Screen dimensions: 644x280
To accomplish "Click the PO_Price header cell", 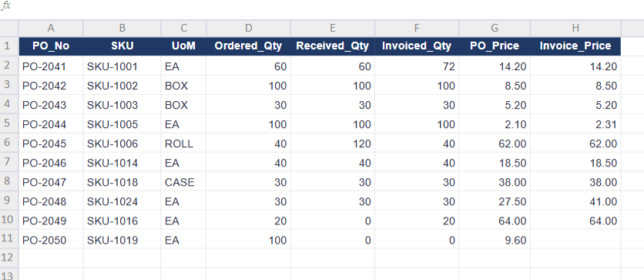I will point(495,46).
